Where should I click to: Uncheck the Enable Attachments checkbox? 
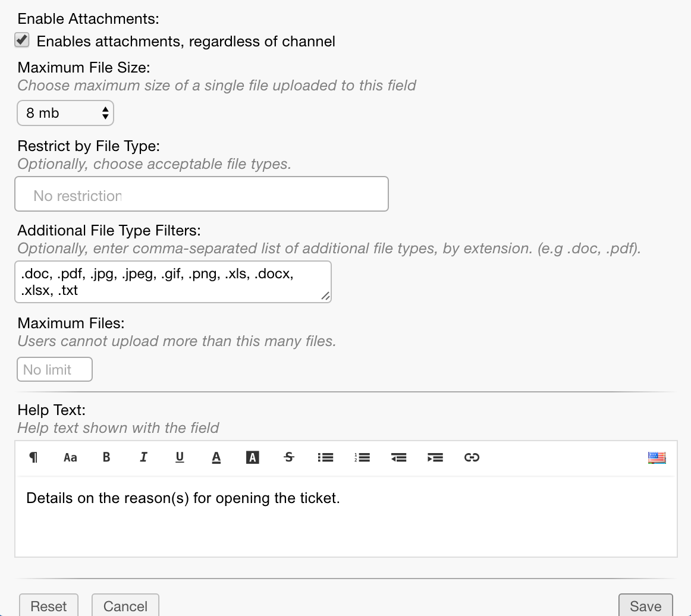click(x=22, y=40)
